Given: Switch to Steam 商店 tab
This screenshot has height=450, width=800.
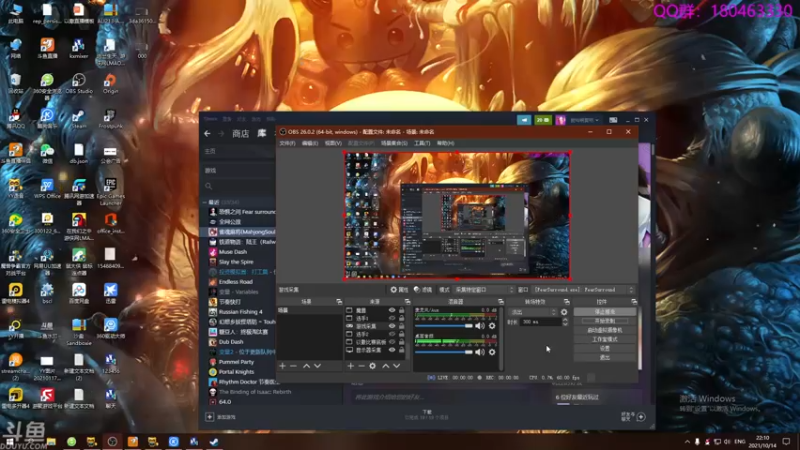Looking at the screenshot, I should tap(241, 134).
